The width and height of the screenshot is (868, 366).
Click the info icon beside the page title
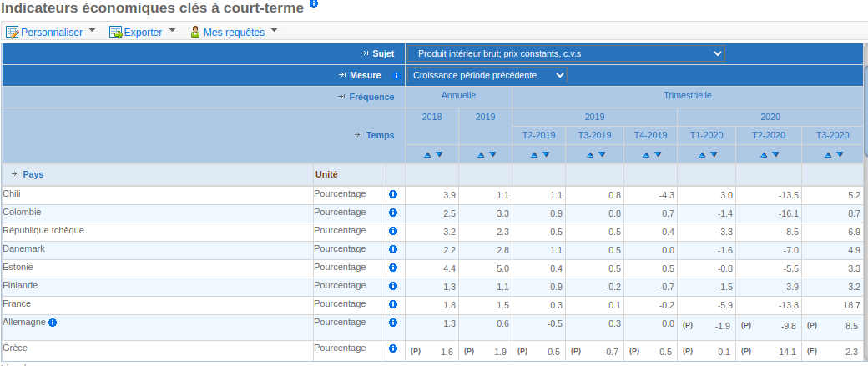tap(314, 4)
